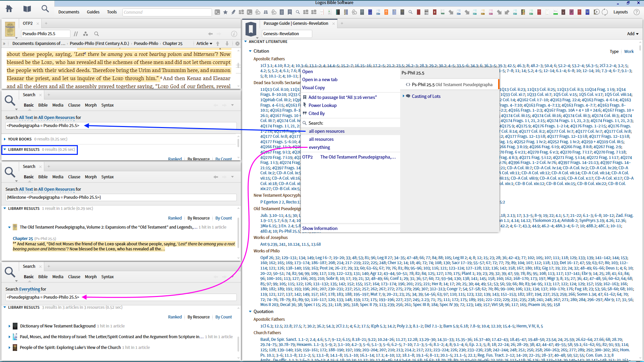This screenshot has width=644, height=362.
Task: Click the main Search magnifier icon
Action: coord(45,9)
